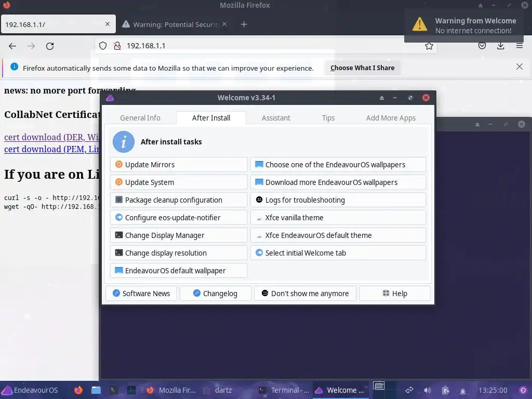Open the Firefox hamburger menu
Image resolution: width=532 pixels, height=399 pixels.
tap(520, 46)
